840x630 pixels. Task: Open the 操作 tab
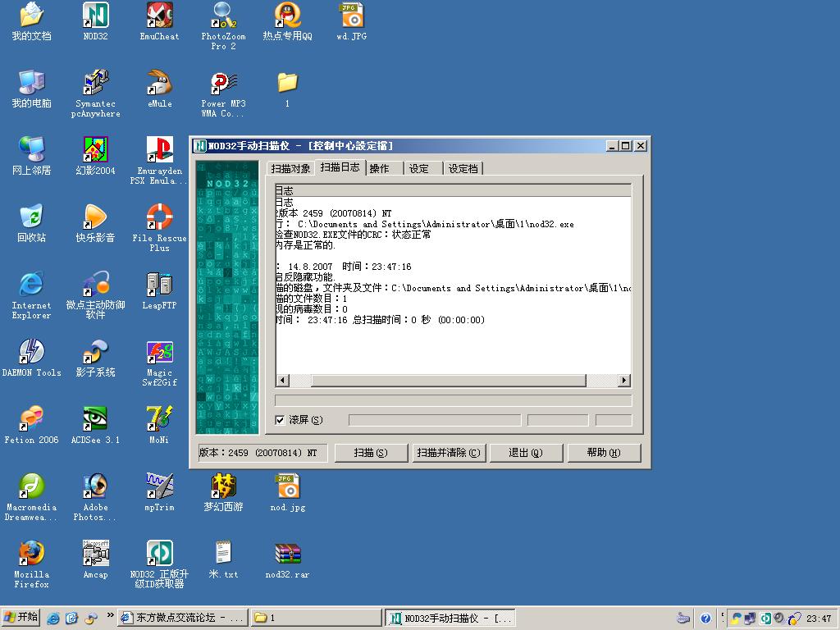384,169
